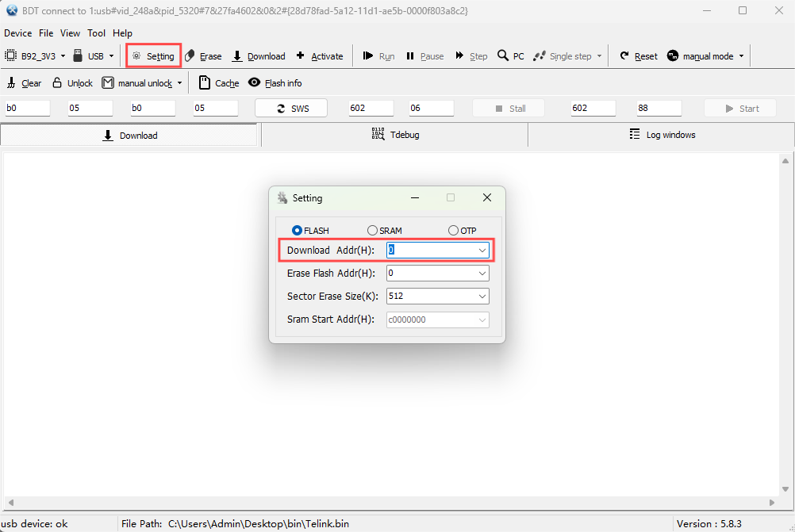
Task: Read program counter with PC button
Action: tap(511, 55)
